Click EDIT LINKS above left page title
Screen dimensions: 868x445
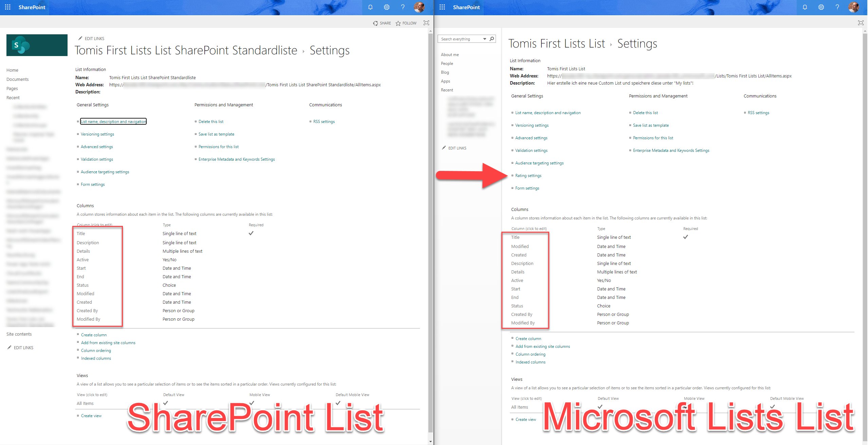tap(91, 38)
